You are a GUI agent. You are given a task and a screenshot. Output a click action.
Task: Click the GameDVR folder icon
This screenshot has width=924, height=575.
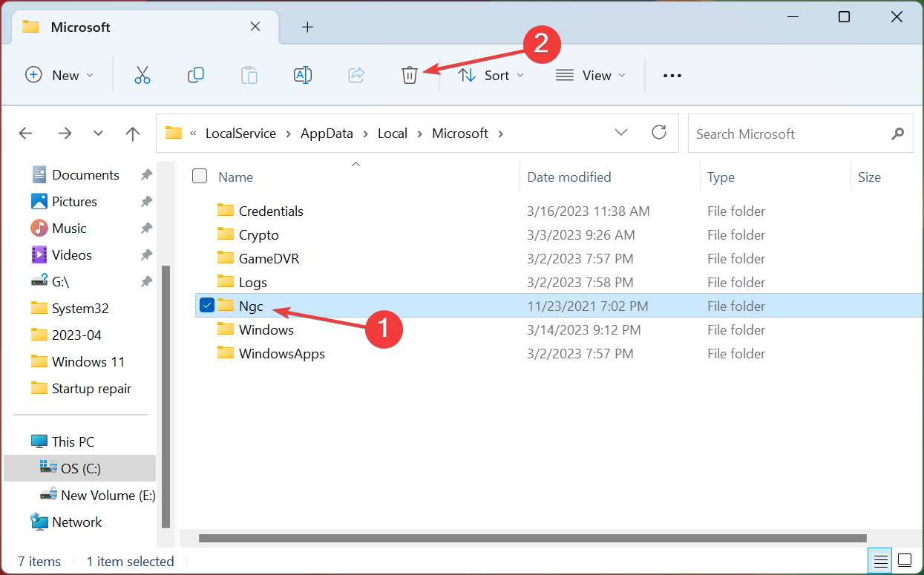226,258
